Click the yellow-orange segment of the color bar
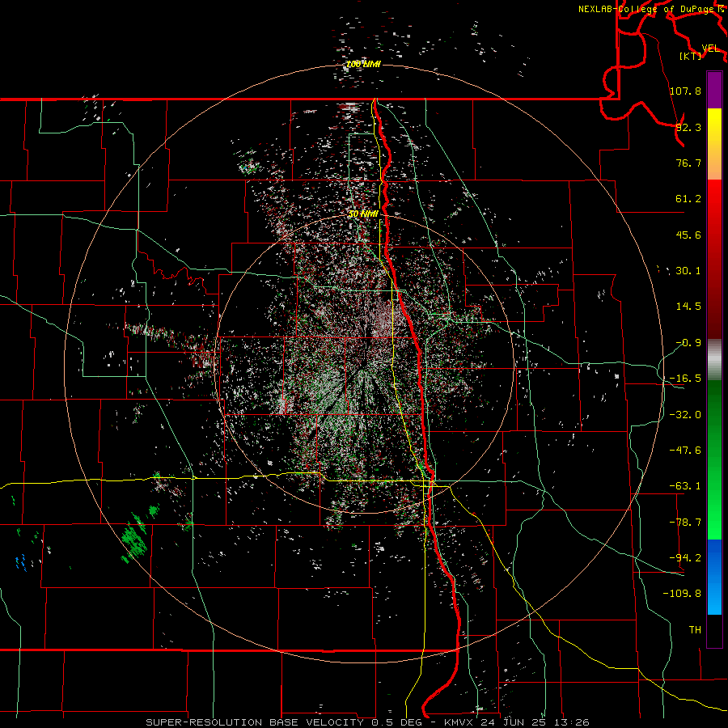728x728 pixels. (x=714, y=144)
